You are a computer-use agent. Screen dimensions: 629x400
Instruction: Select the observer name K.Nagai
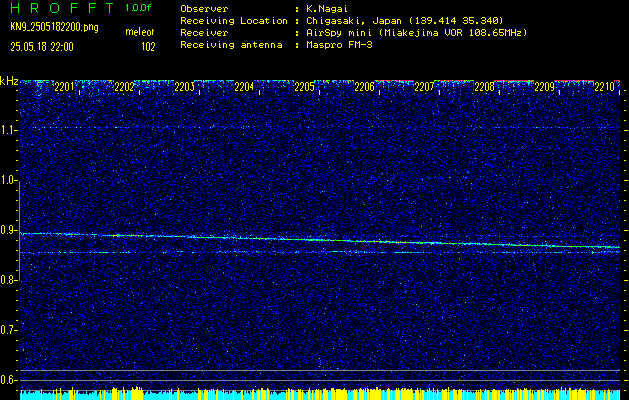point(325,8)
